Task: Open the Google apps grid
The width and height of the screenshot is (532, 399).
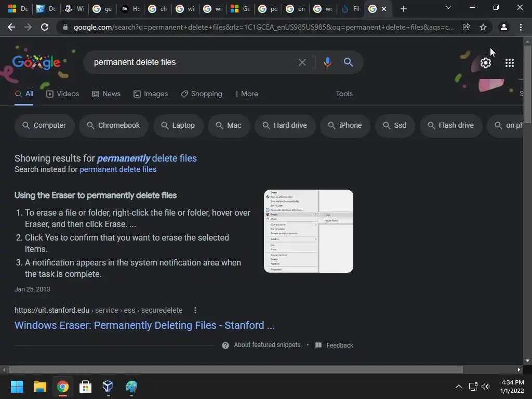Action: point(510,63)
